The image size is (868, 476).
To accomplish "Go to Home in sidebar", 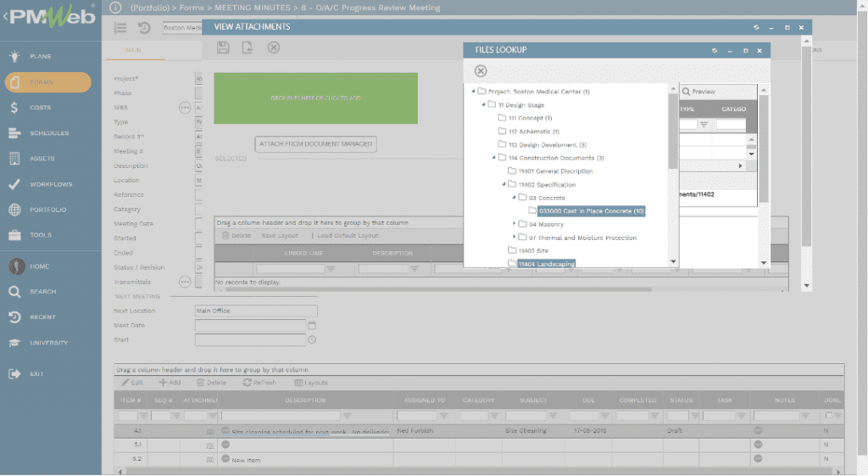I will click(39, 266).
